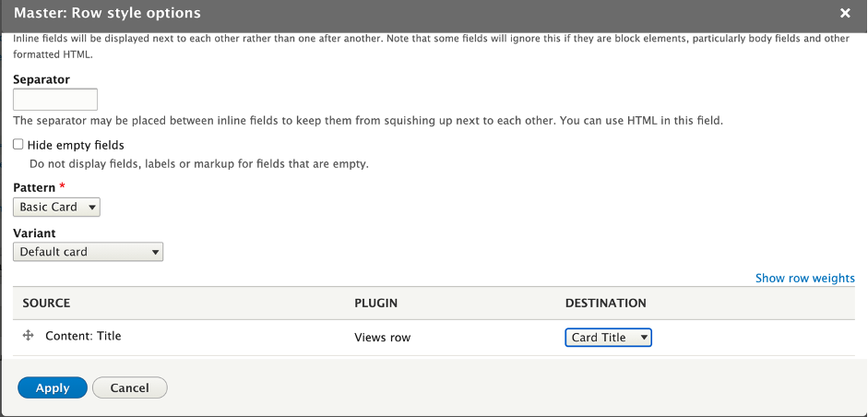Click the Views row plugin cell
This screenshot has height=417, width=868.
[x=383, y=338]
